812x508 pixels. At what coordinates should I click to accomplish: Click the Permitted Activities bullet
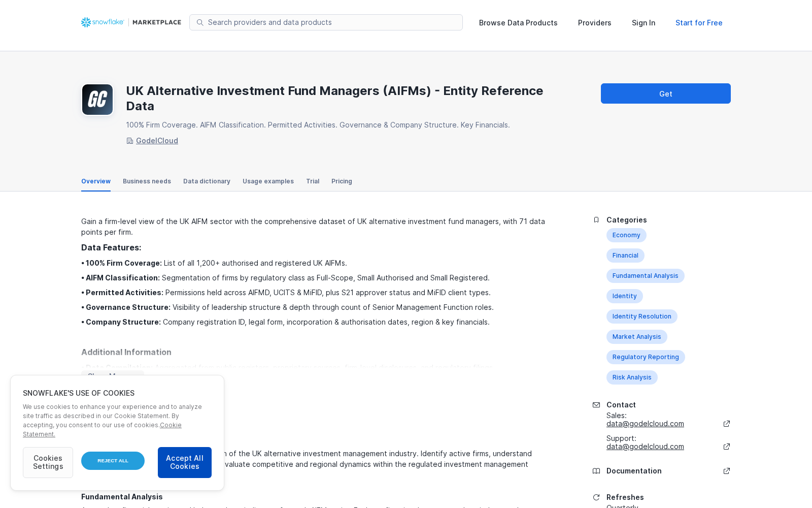click(286, 293)
